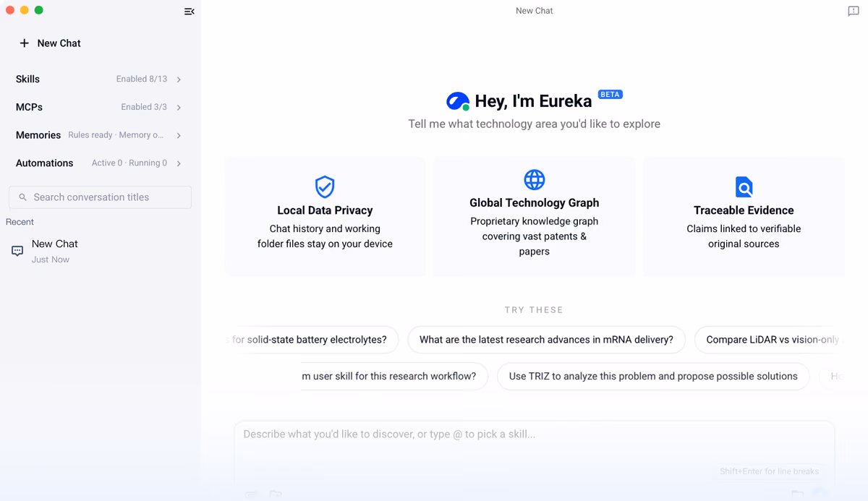Click the TRY THESE heading
Image resolution: width=868 pixels, height=501 pixels.
click(534, 310)
